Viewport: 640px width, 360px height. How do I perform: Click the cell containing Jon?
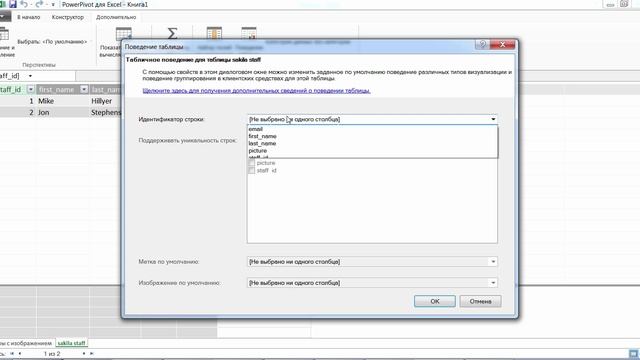tap(62, 112)
